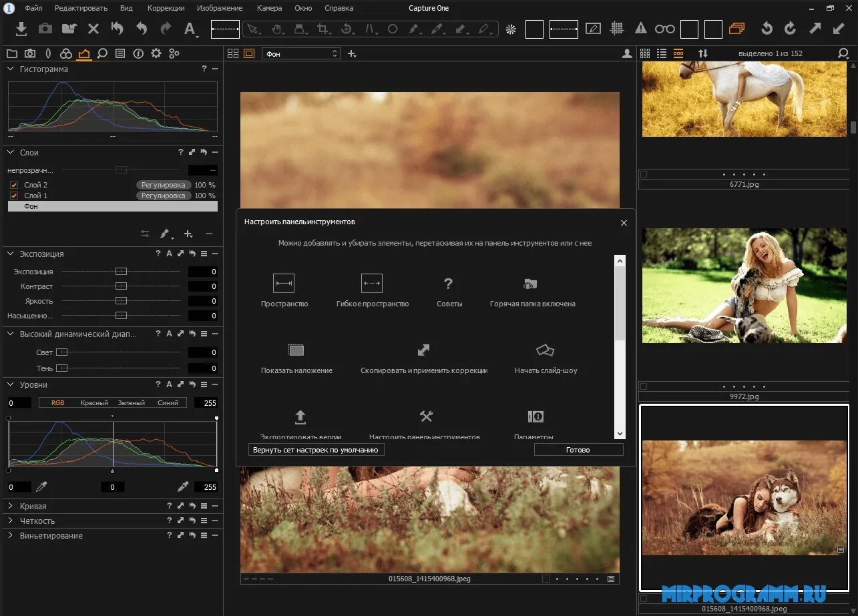
Task: Switch browser to list view icon
Action: (662, 53)
